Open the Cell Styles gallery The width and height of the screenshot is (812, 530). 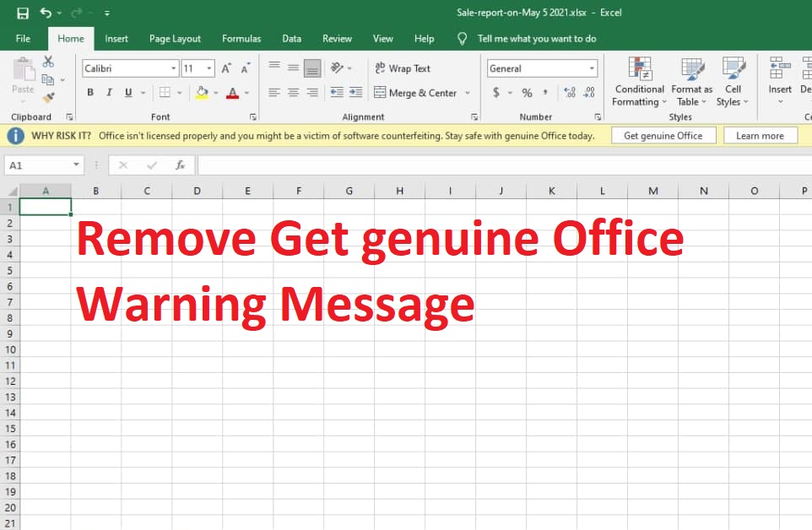click(x=733, y=81)
